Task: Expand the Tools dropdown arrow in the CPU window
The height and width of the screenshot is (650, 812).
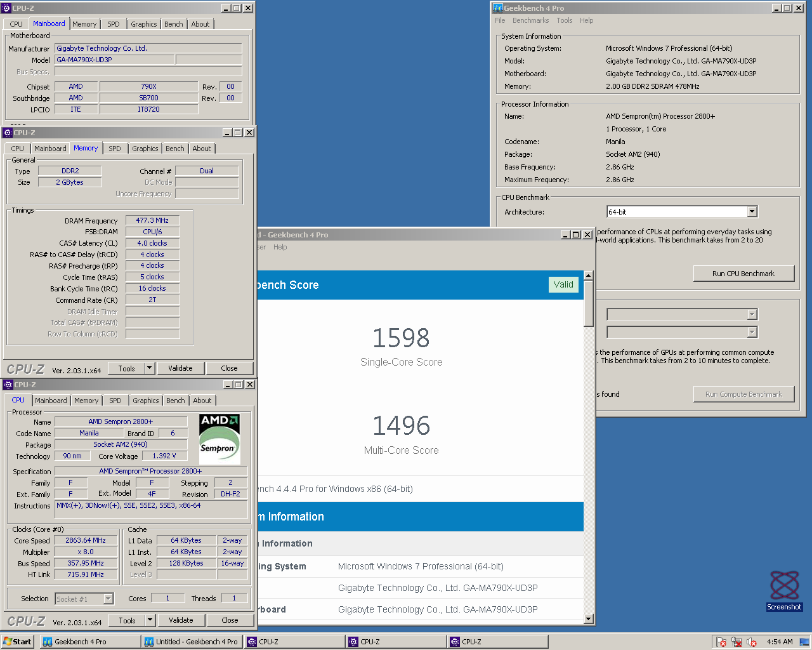Action: click(x=150, y=620)
